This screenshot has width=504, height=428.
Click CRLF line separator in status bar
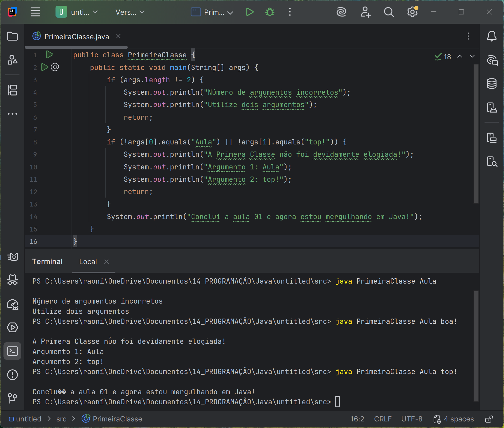pyautogui.click(x=382, y=419)
